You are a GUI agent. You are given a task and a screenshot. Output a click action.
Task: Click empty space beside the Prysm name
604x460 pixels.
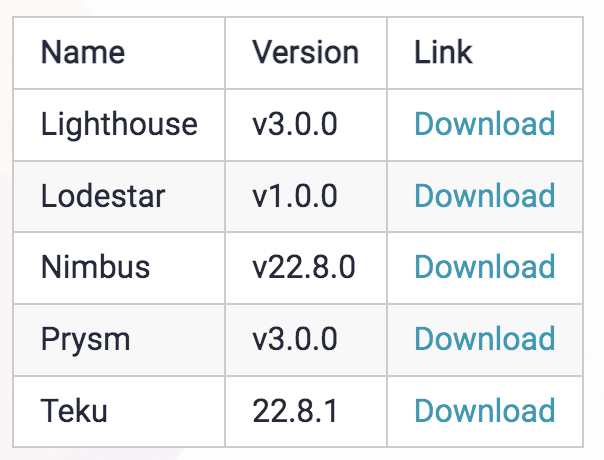177,340
